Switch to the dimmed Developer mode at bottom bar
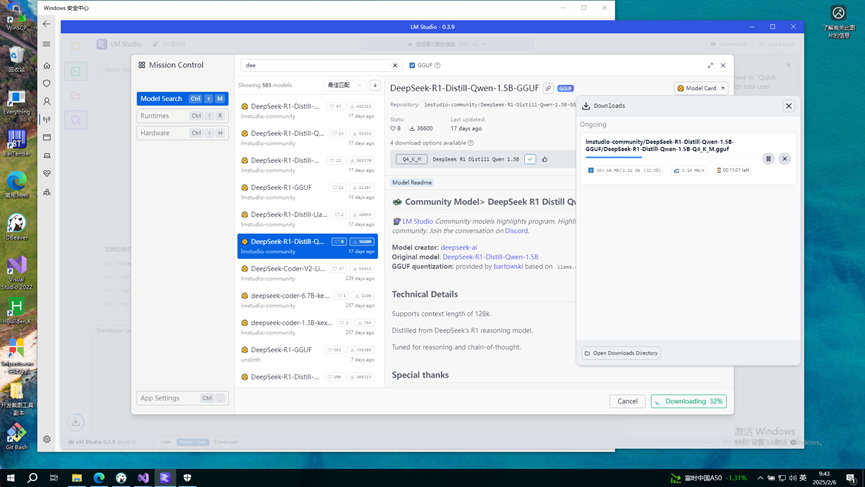865x487 pixels. [x=227, y=442]
